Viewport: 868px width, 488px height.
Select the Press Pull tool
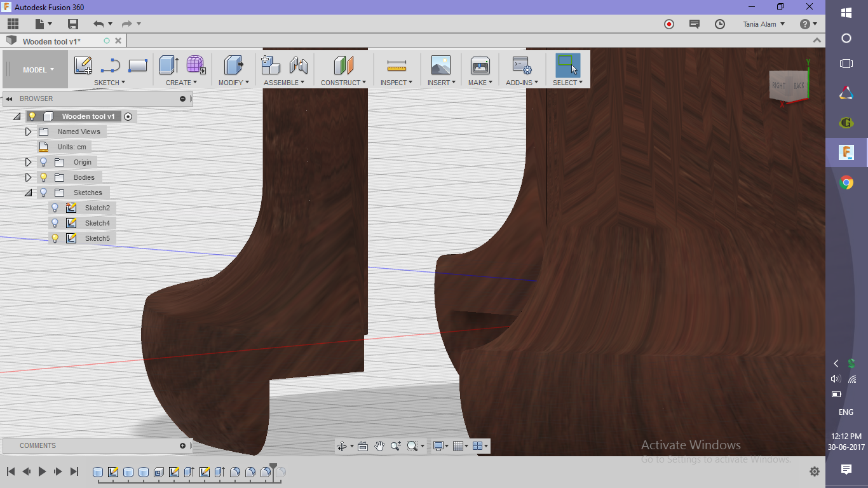coord(233,65)
